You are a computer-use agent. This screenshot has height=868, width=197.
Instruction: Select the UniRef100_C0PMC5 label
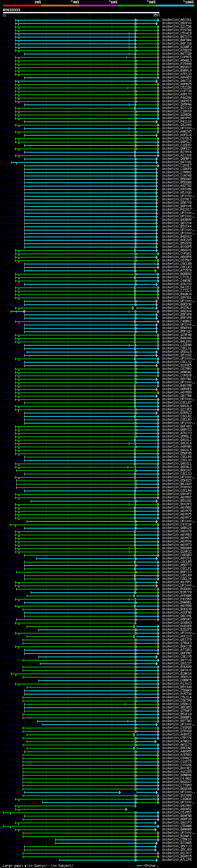click(x=176, y=57)
